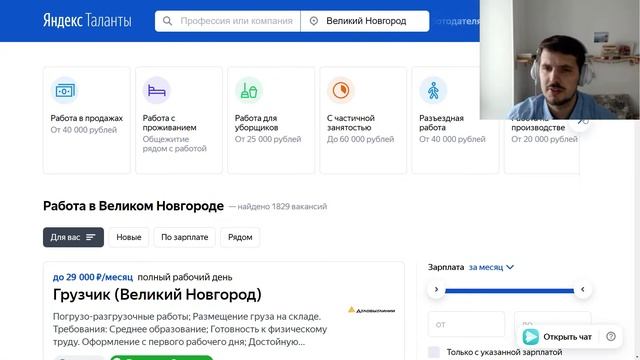640x360 pixels.
Task: Open the Яндекс Таланты logo link
Action: (x=87, y=20)
